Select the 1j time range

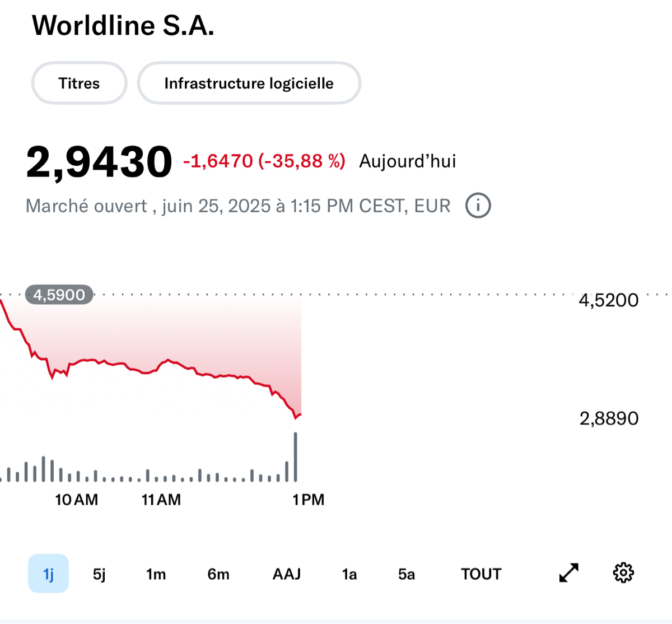49,574
